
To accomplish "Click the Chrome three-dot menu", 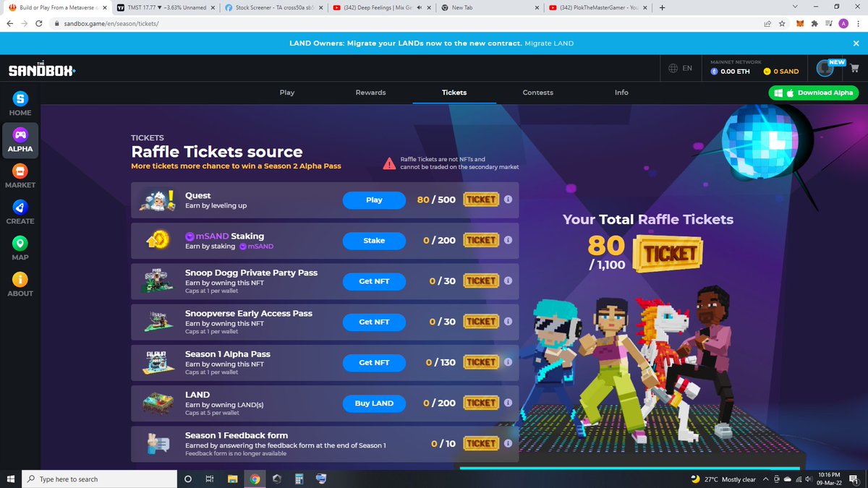I will point(859,23).
